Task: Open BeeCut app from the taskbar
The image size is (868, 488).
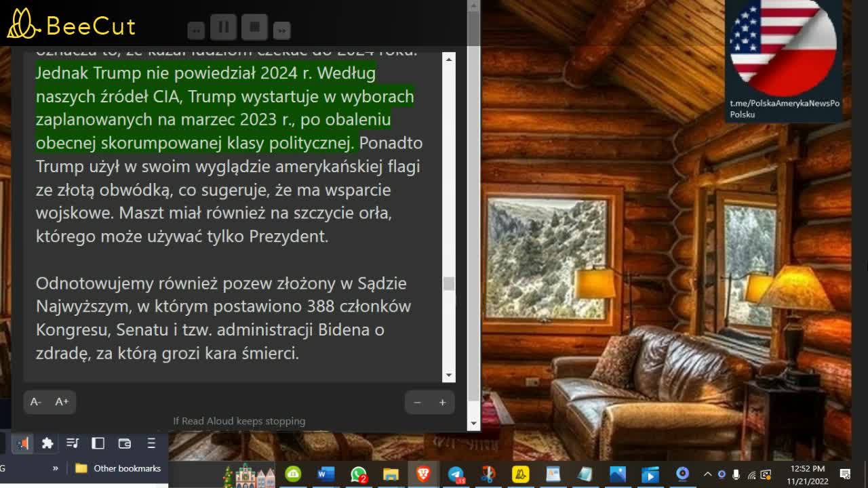Action: (521, 474)
